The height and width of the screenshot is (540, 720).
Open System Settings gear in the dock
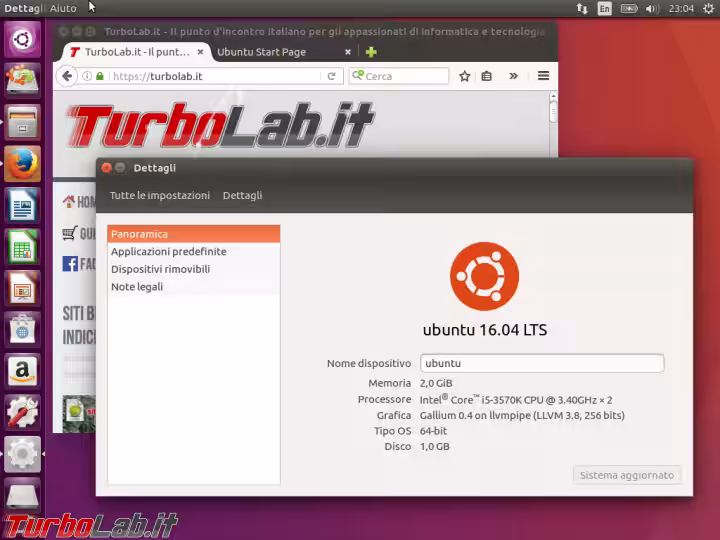[x=22, y=454]
